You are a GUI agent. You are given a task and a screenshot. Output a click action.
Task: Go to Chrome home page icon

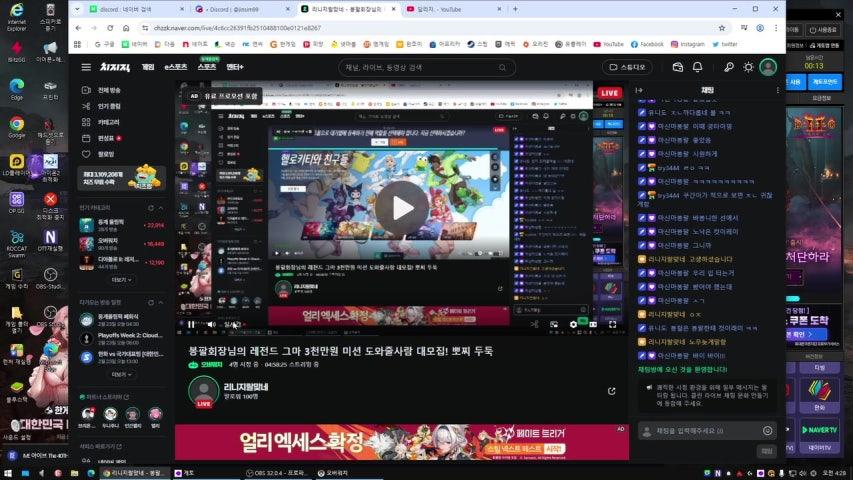126,28
